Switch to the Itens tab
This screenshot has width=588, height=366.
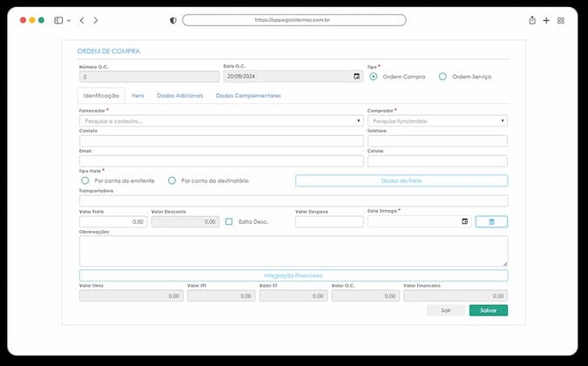click(138, 96)
